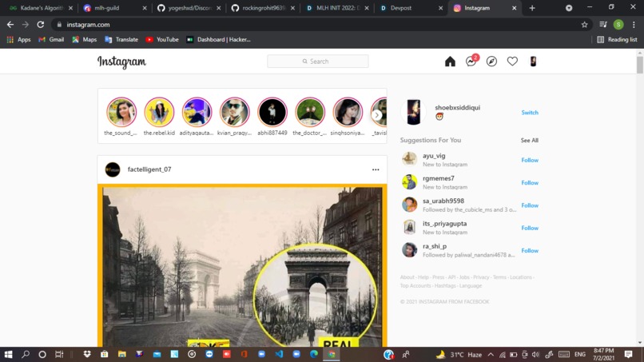
Task: Follow sa_urabh9598
Action: (x=530, y=205)
